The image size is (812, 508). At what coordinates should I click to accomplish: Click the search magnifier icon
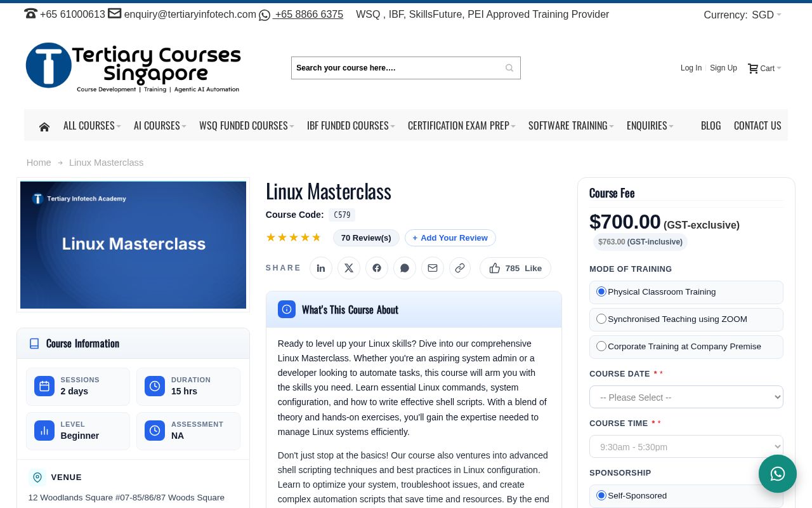point(509,68)
